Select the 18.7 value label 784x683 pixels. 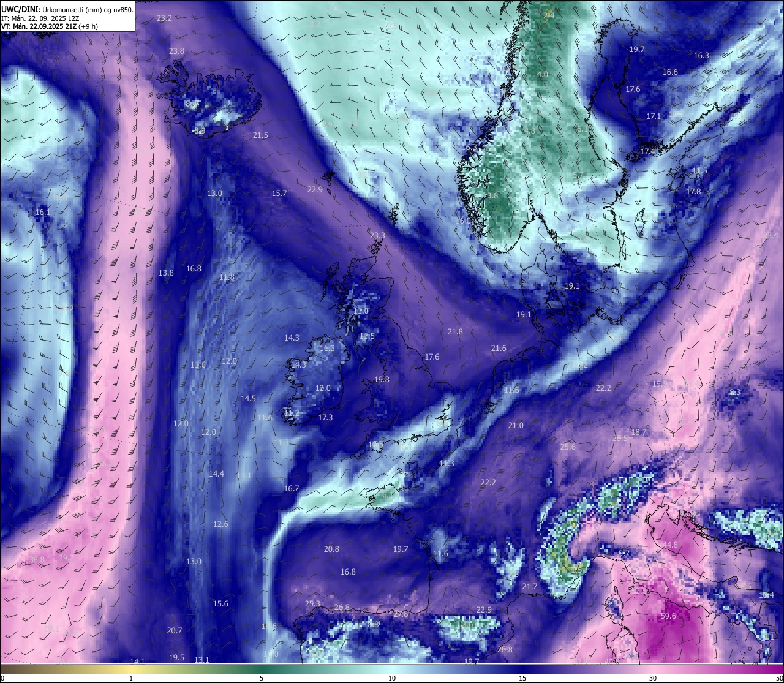tap(639, 432)
